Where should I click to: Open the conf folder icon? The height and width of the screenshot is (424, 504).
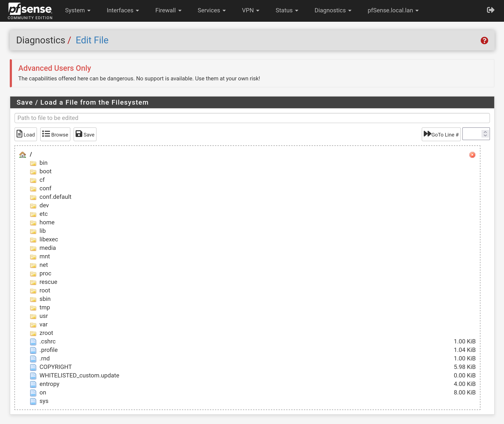33,189
